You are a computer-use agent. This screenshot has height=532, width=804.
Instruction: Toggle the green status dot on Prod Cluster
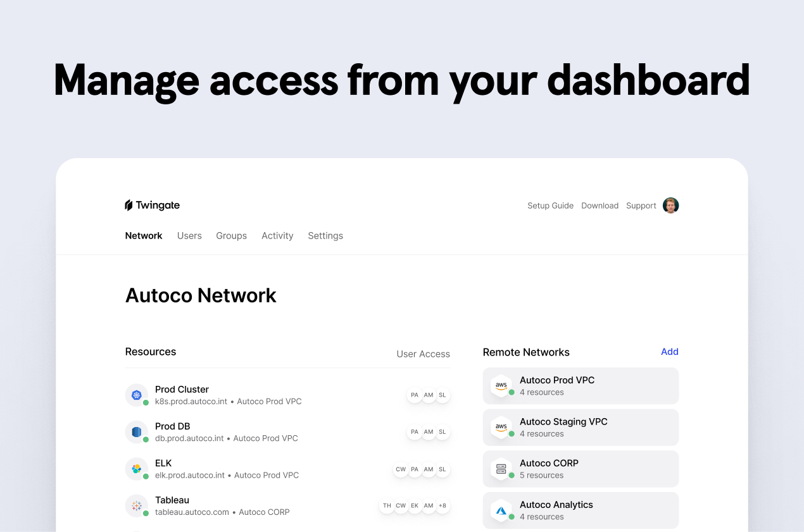(145, 402)
